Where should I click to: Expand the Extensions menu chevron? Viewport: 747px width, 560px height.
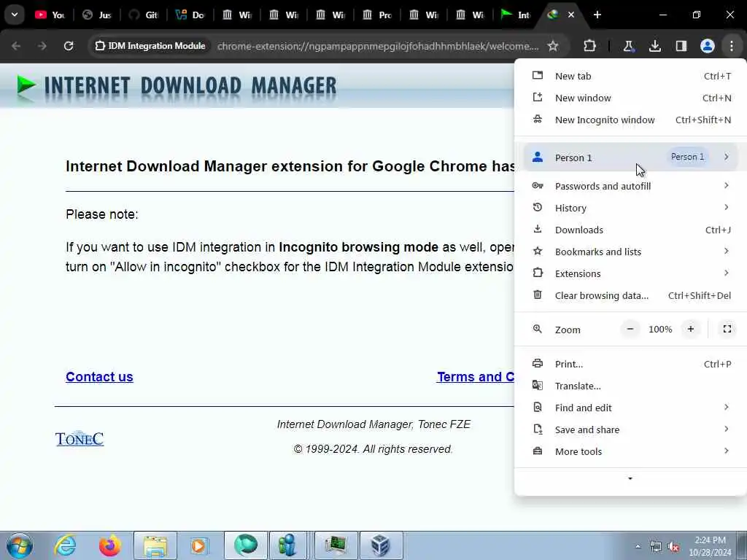click(726, 273)
